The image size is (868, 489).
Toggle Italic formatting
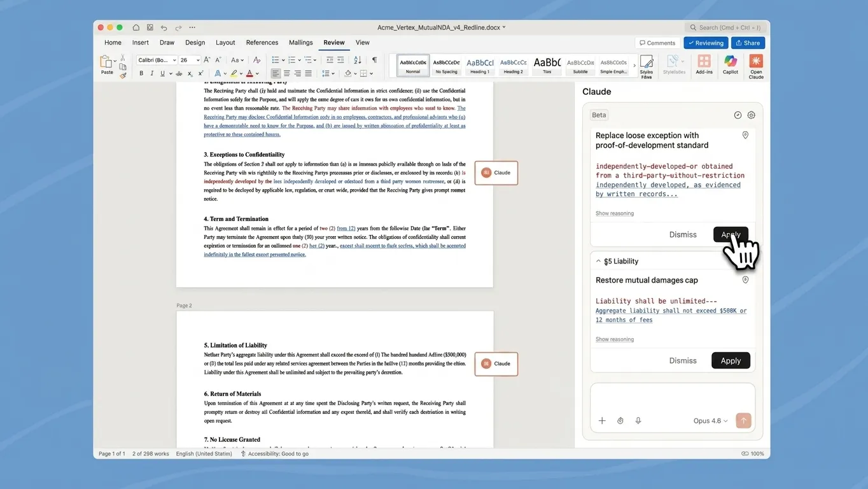click(x=152, y=73)
